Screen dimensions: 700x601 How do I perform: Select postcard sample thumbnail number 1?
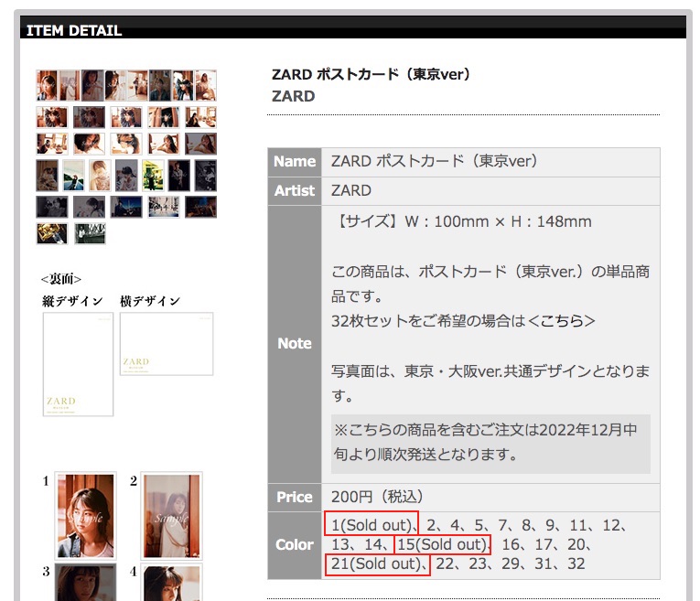pos(86,515)
